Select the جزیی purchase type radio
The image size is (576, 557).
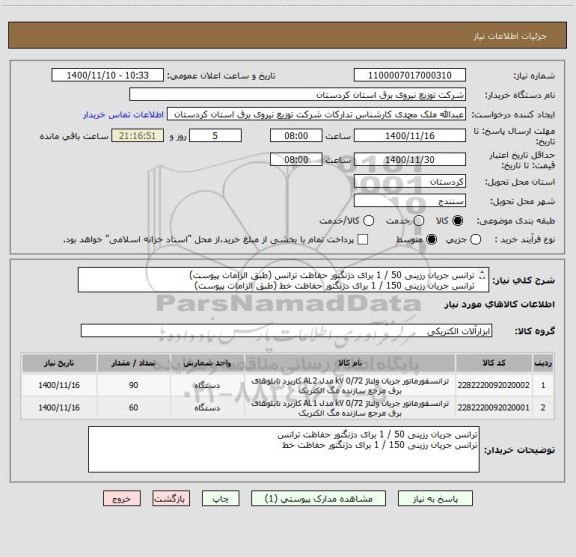476,240
